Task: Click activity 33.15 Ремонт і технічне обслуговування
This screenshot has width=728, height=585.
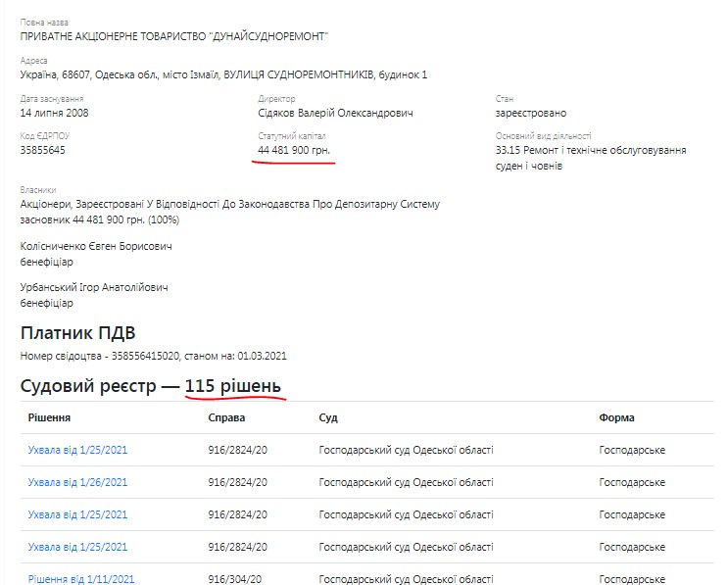Action: (x=590, y=150)
